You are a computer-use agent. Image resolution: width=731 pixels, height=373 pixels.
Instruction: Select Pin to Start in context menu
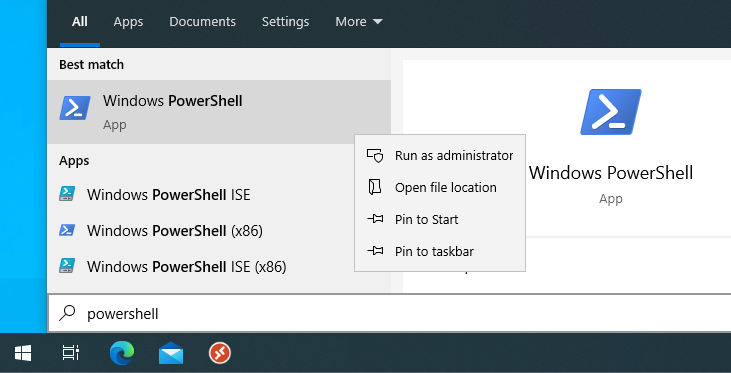coord(440,219)
